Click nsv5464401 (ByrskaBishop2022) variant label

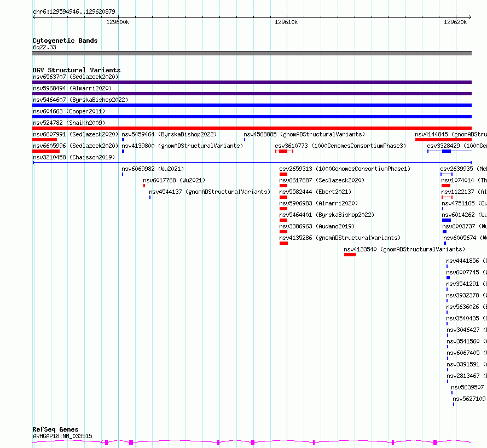point(327,215)
